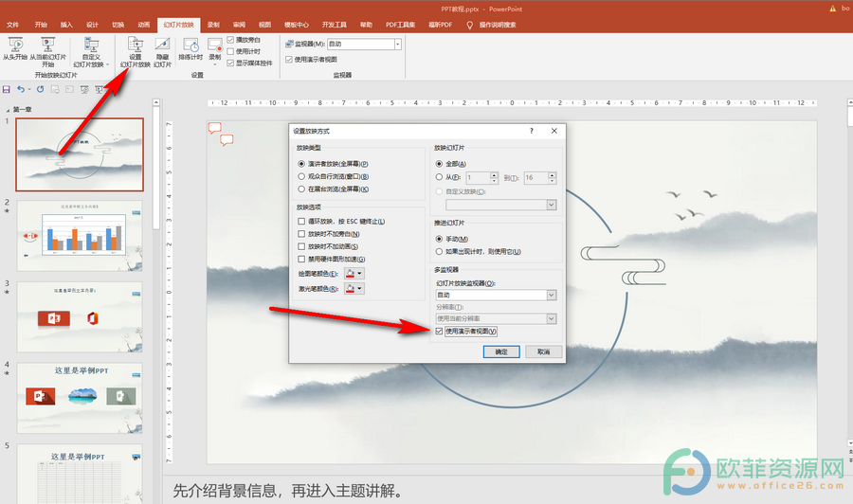Screen dimensions: 853x504
Task: Select 在展台浏览(全屏幕) radio button
Action: pos(301,189)
